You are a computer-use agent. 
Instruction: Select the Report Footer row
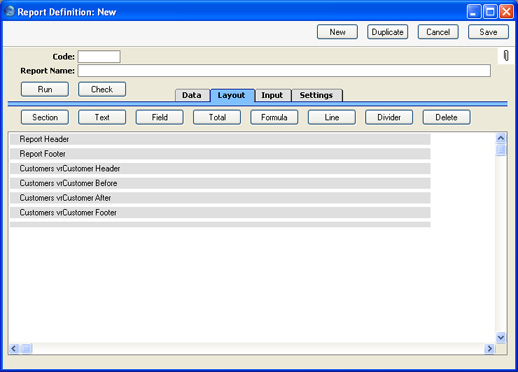click(220, 154)
